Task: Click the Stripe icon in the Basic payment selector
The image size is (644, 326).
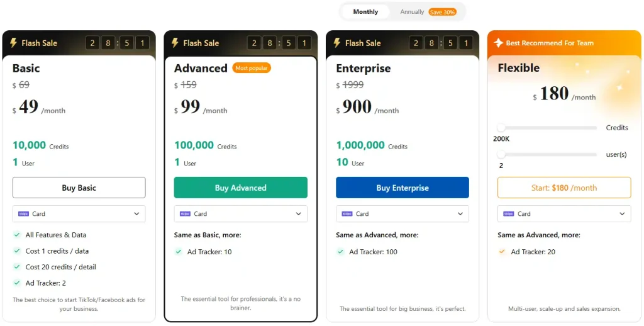Action: click(x=23, y=214)
